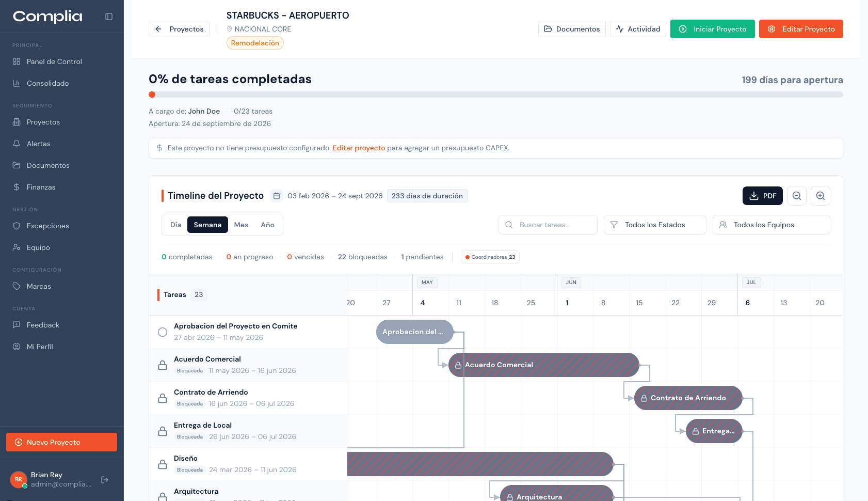This screenshot has height=501, width=868.
Task: Click the Editar proyecto budget link
Action: (x=359, y=148)
